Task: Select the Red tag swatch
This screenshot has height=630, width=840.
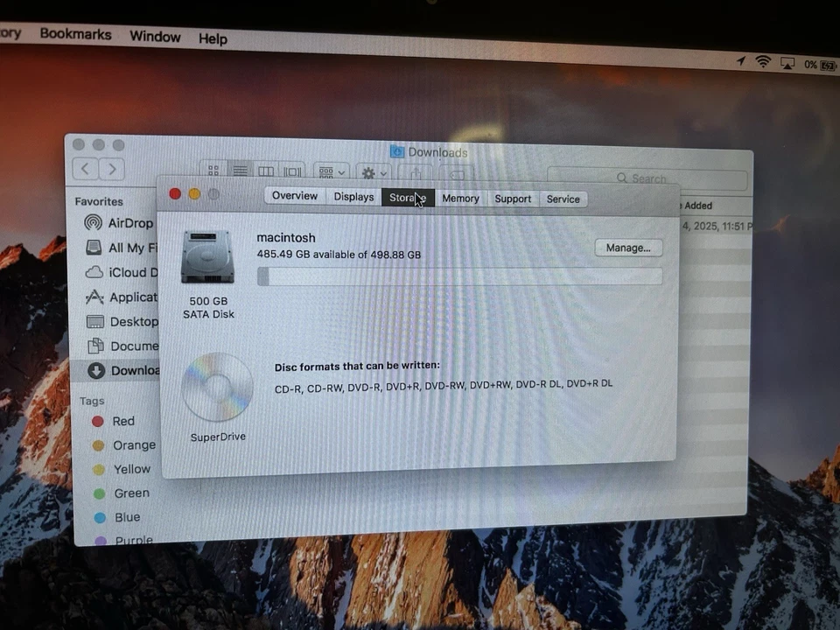Action: tap(97, 421)
